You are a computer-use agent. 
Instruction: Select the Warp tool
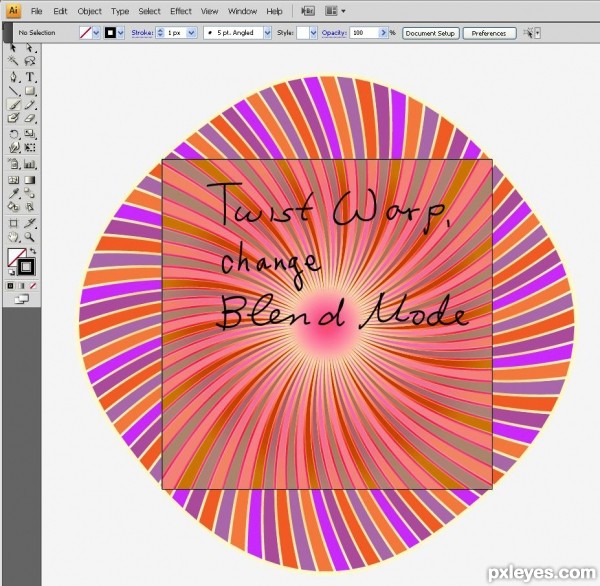14,147
